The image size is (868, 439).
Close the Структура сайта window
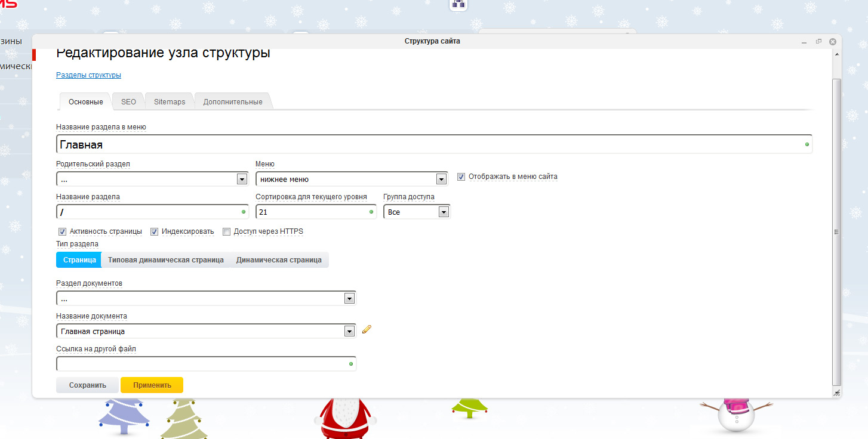click(833, 41)
